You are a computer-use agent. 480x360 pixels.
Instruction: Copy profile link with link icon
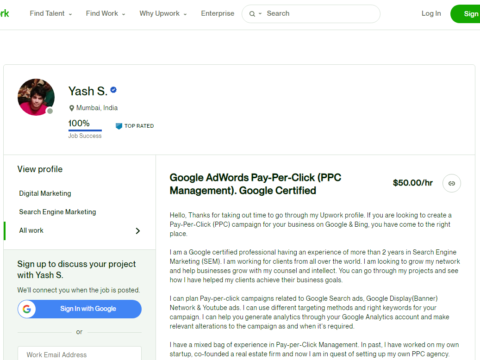click(451, 183)
